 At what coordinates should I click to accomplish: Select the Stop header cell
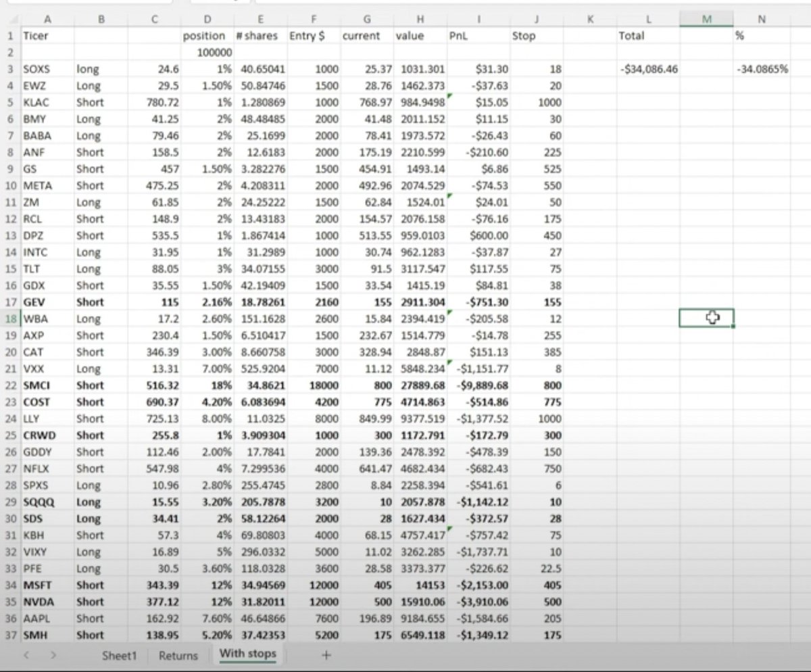(537, 36)
